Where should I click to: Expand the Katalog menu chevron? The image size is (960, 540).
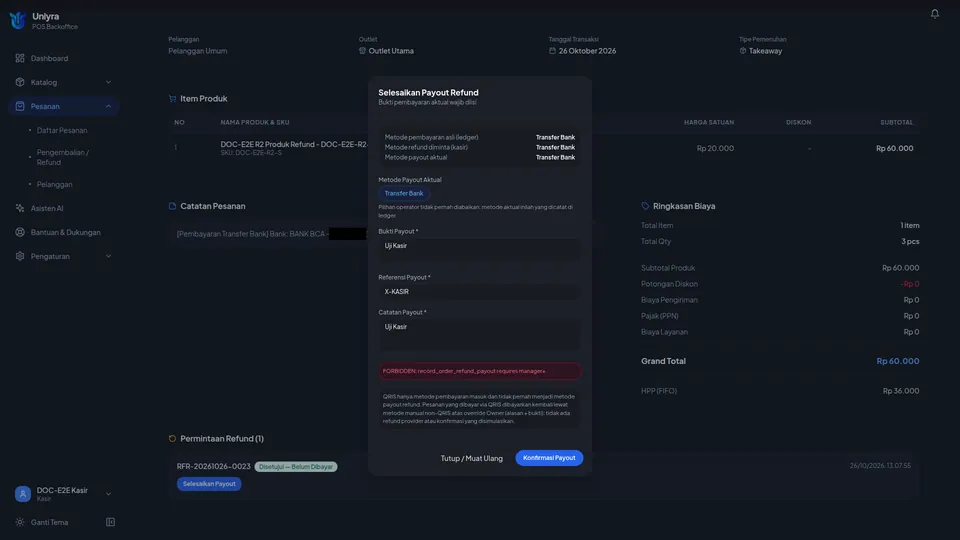[x=108, y=82]
